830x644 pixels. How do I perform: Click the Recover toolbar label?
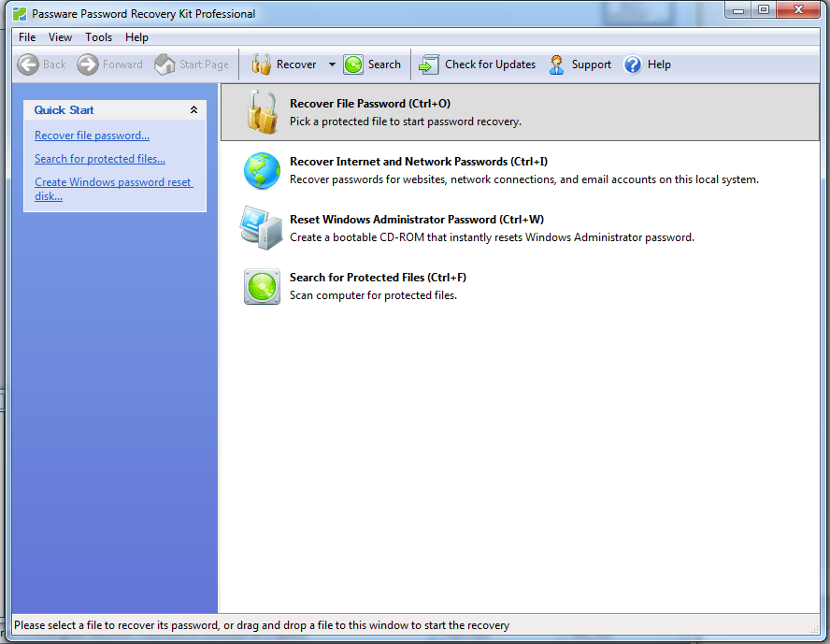[x=296, y=64]
